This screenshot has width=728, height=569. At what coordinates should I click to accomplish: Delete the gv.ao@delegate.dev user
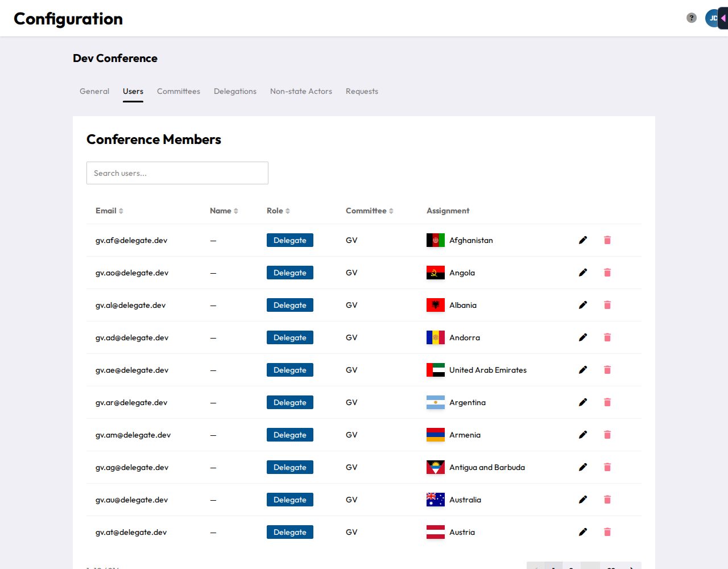tap(607, 273)
